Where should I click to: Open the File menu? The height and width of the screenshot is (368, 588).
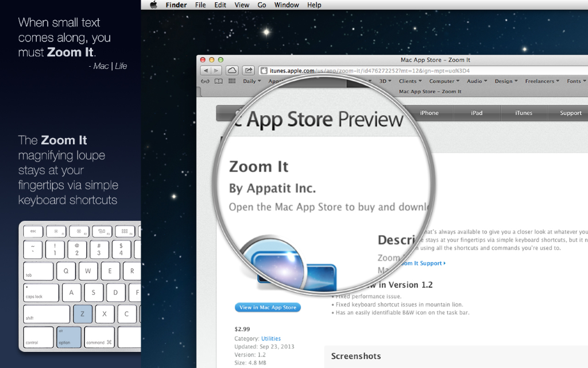pyautogui.click(x=200, y=5)
